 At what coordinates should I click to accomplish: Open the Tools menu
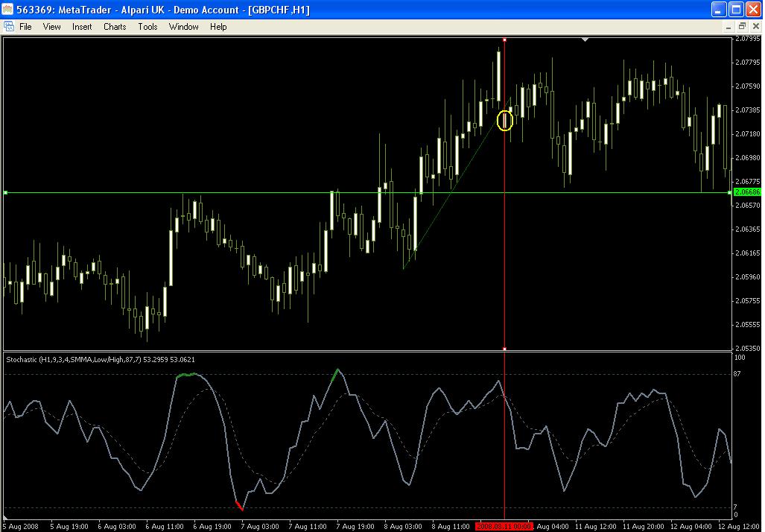point(147,26)
